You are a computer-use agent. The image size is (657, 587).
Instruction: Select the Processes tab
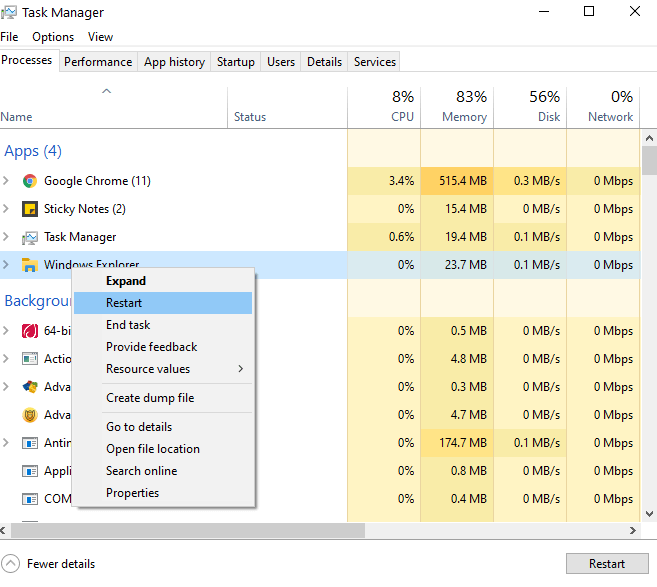tap(27, 60)
